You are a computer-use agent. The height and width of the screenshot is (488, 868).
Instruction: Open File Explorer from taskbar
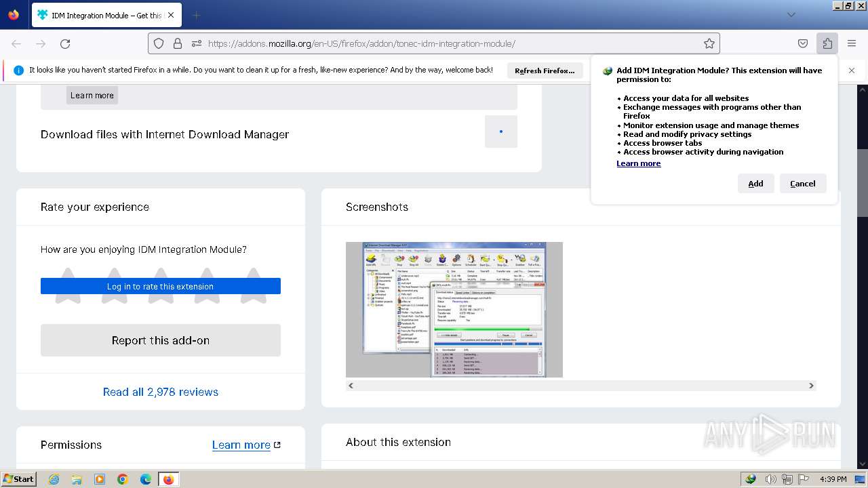pyautogui.click(x=77, y=479)
